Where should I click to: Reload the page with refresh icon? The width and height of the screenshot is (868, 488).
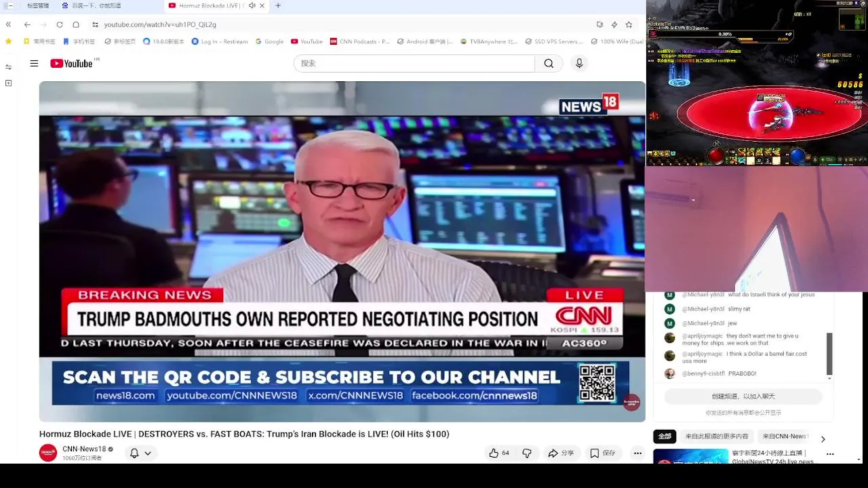(60, 24)
